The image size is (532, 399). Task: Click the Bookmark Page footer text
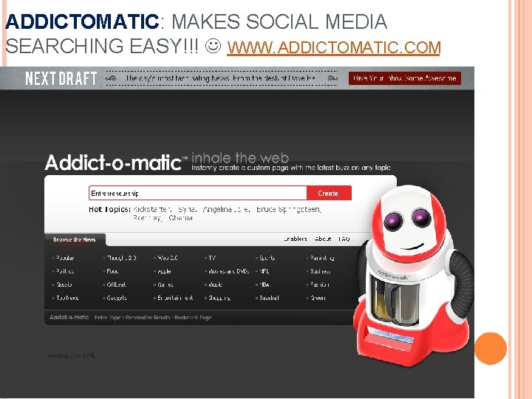[193, 318]
